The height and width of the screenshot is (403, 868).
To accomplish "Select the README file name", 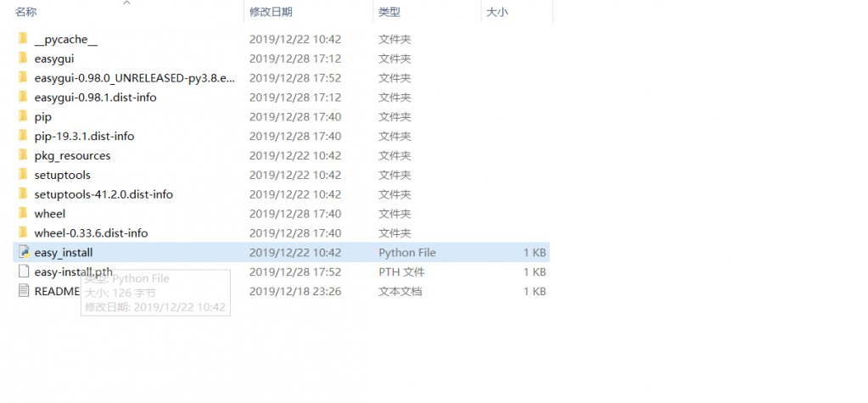I will 57,291.
